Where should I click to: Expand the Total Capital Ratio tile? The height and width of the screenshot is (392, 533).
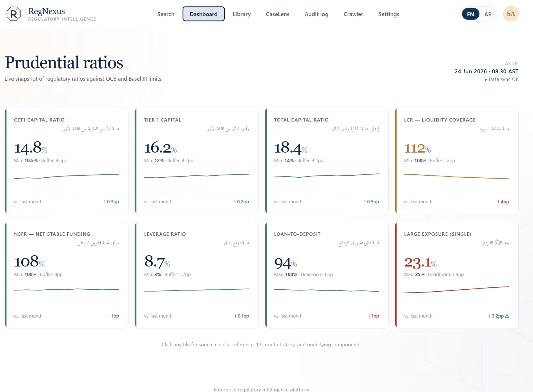pyautogui.click(x=327, y=160)
